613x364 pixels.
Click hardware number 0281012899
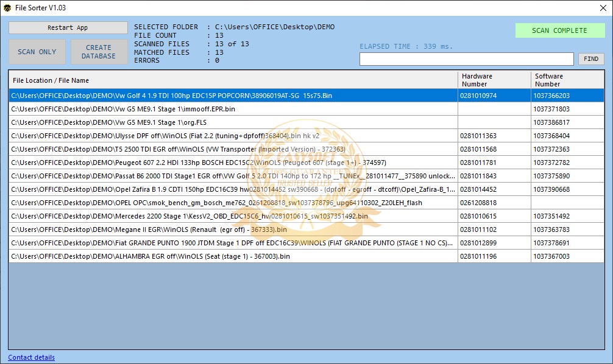[x=478, y=243]
